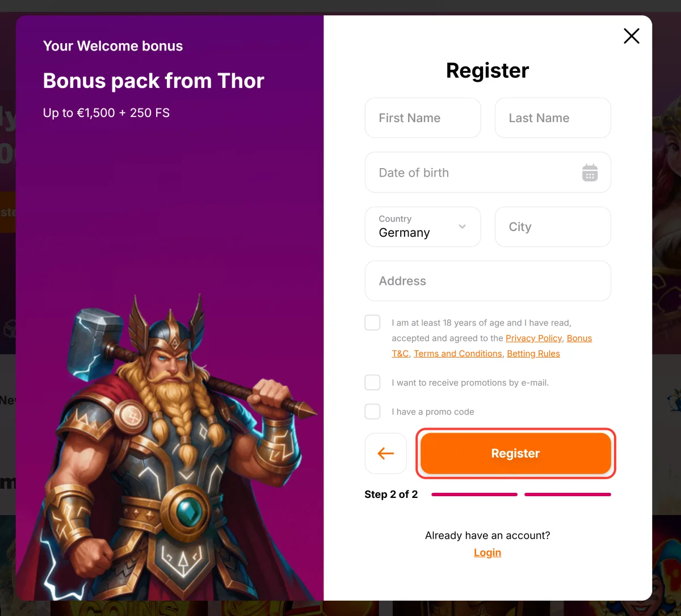Click the Address input field
The image size is (681, 616).
tap(488, 281)
